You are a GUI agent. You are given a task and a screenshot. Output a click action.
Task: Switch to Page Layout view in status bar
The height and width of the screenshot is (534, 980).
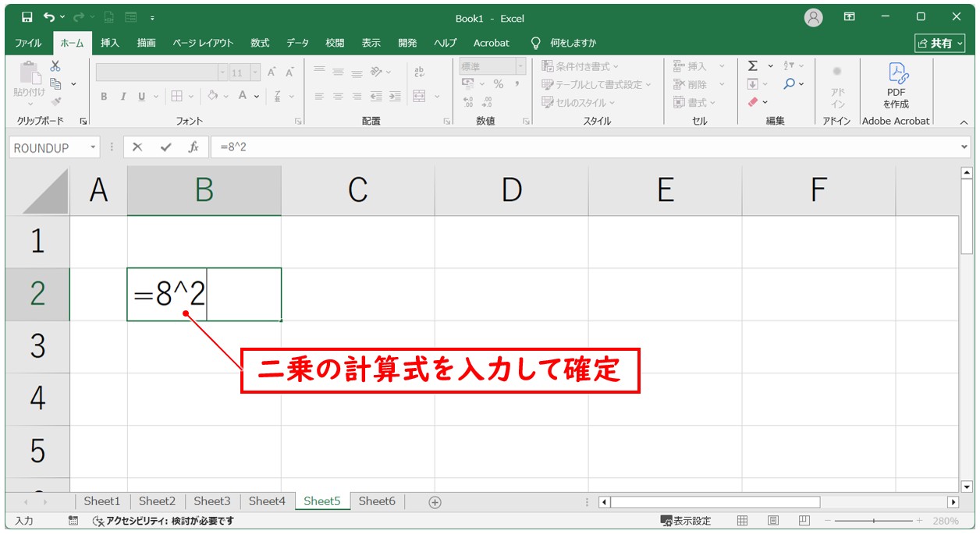(772, 521)
